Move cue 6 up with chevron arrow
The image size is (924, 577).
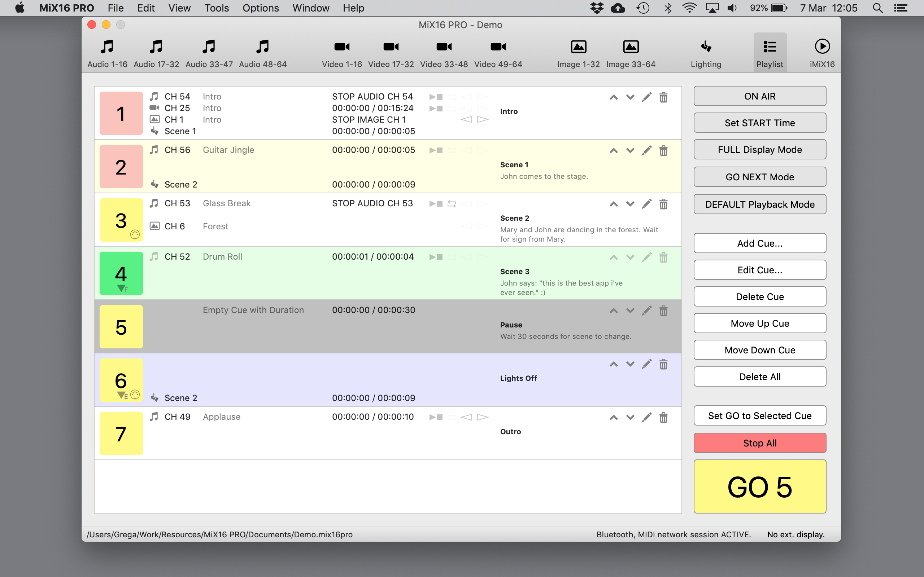(614, 364)
